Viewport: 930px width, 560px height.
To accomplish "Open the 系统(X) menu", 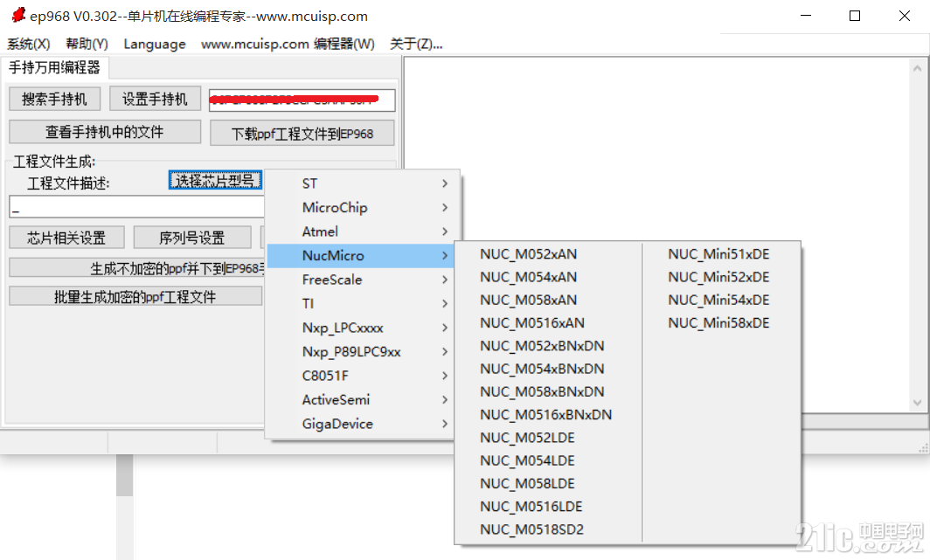I will [29, 44].
